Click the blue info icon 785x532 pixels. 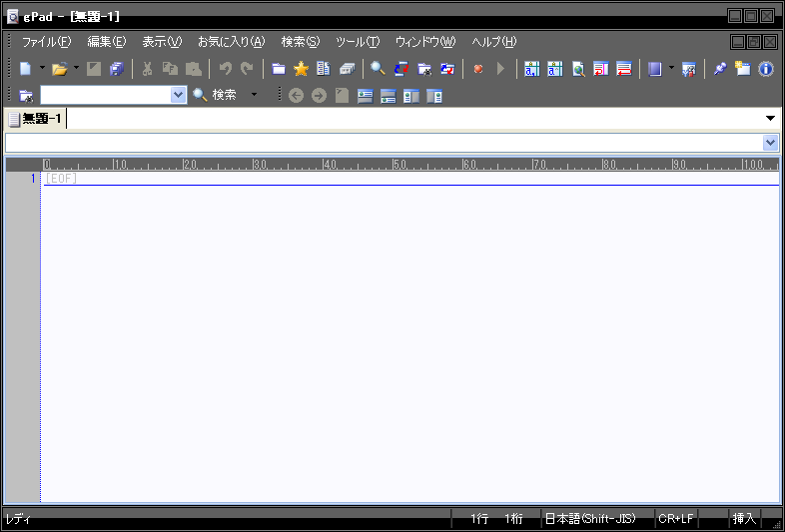tap(766, 69)
